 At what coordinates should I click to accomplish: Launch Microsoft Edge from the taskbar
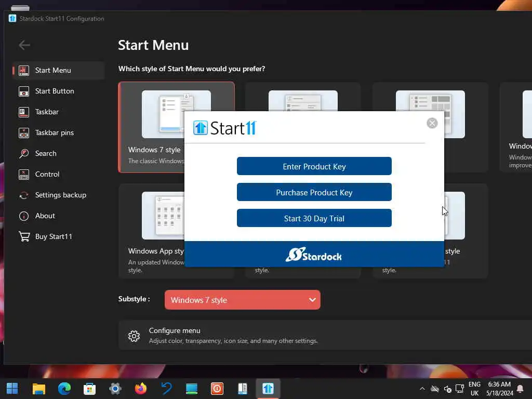64,389
